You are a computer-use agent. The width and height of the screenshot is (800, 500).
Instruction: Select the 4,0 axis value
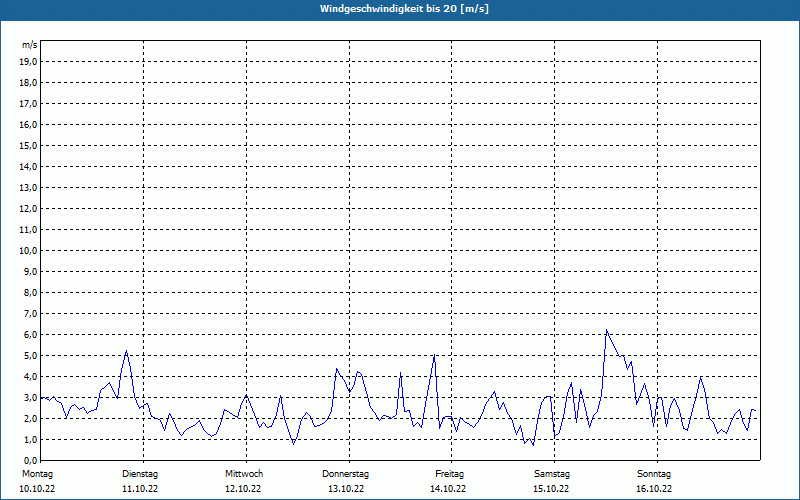point(30,377)
